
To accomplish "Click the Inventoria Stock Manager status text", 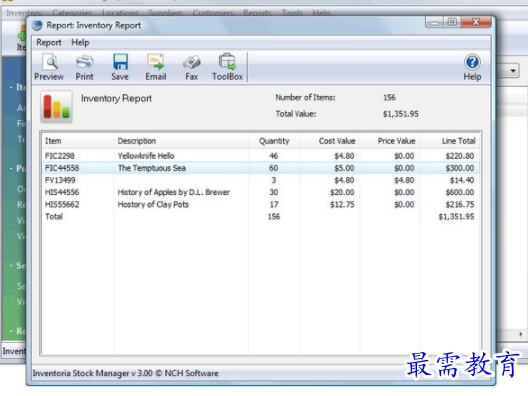I will 125,373.
